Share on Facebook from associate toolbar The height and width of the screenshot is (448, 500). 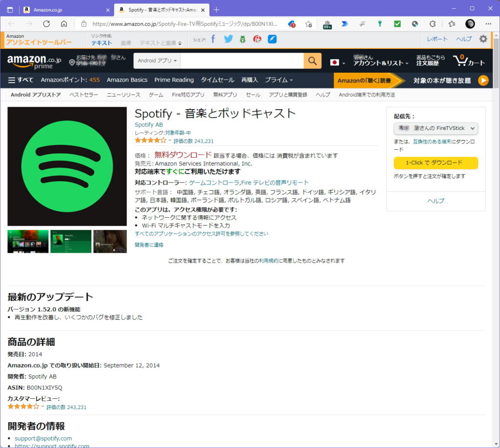click(x=213, y=39)
